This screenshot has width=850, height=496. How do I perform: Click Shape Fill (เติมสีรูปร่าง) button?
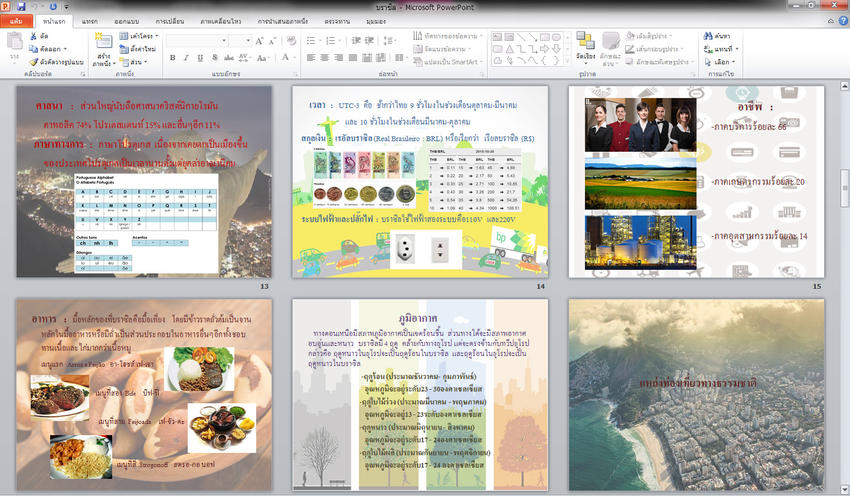[x=649, y=36]
